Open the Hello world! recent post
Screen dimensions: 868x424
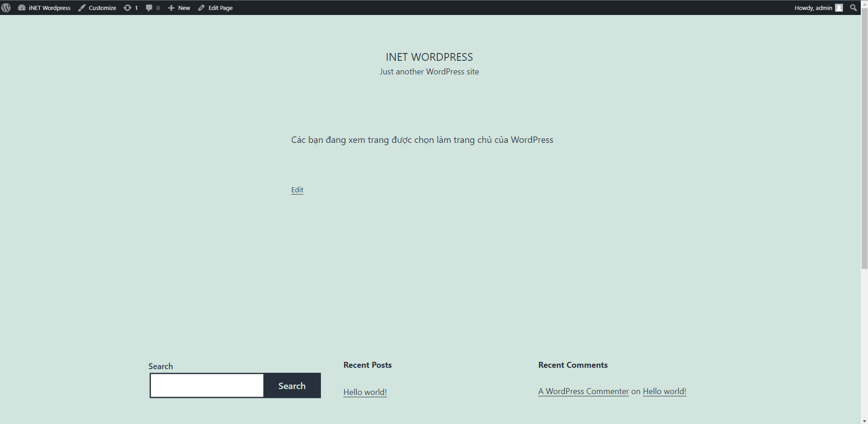(x=365, y=392)
